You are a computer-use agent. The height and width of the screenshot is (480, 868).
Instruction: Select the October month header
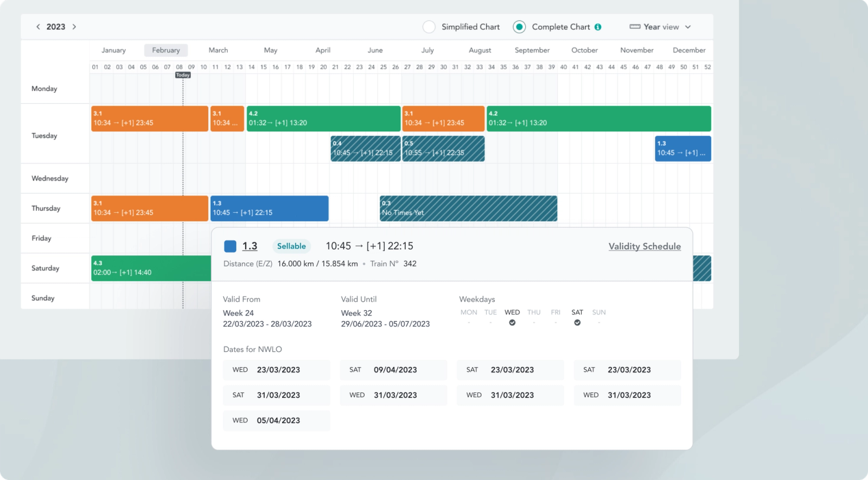584,50
